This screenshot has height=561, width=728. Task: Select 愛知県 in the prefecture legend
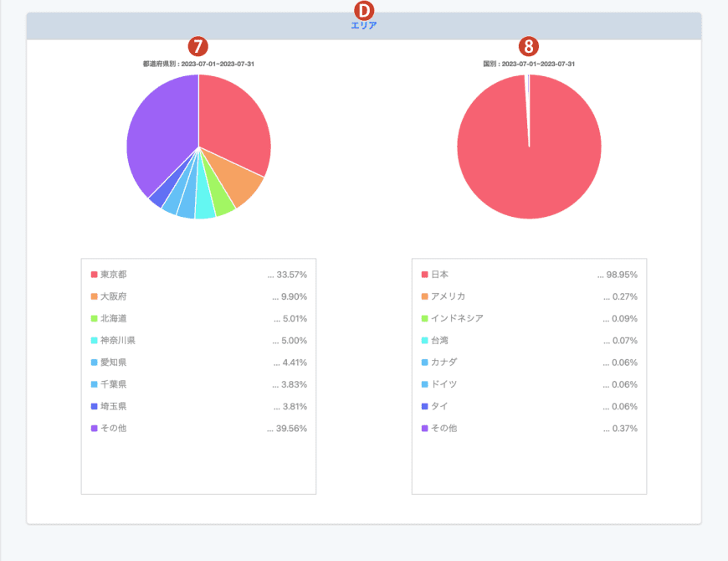click(113, 363)
